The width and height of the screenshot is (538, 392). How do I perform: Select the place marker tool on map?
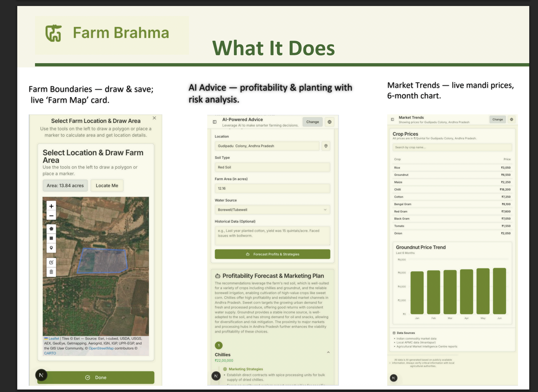tap(51, 248)
